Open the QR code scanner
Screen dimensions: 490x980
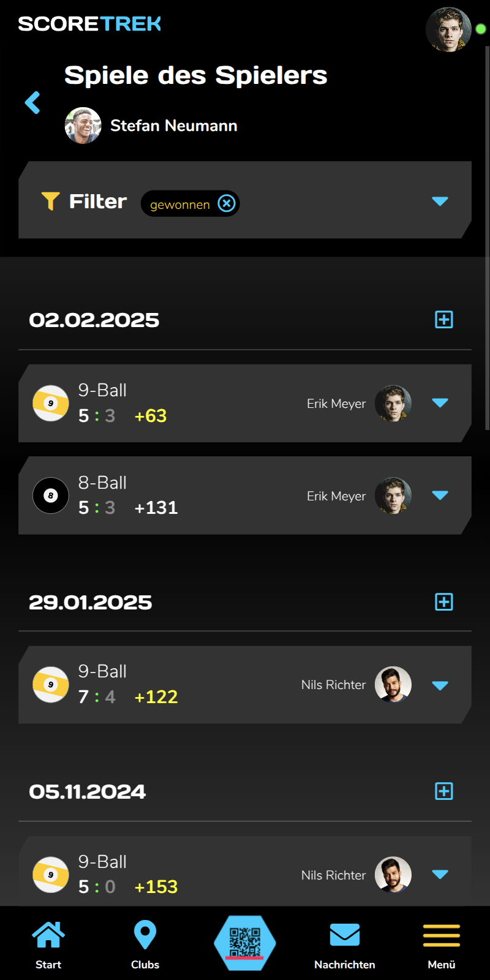coord(245,943)
